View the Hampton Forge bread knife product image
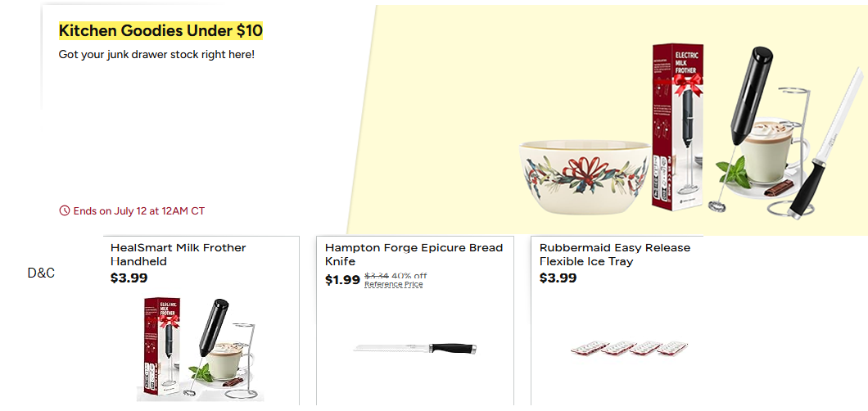Image resolution: width=868 pixels, height=411 pixels. point(414,348)
